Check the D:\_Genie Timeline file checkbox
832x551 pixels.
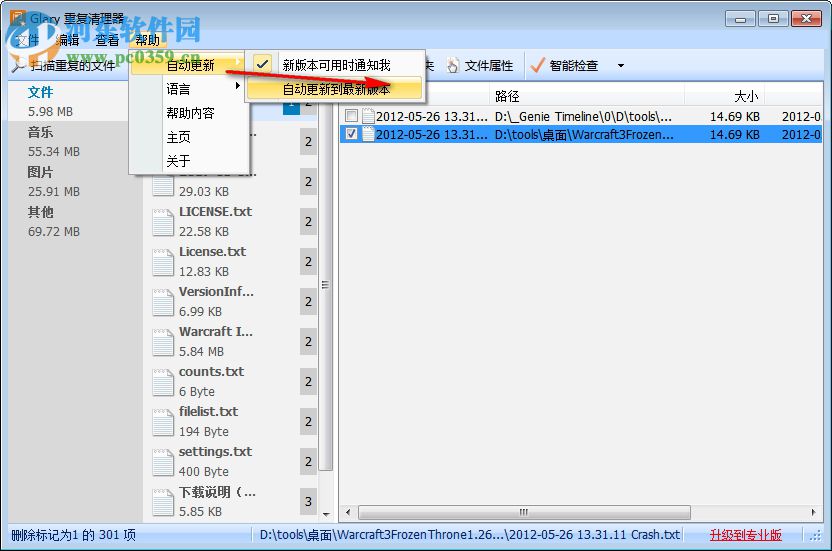(351, 115)
